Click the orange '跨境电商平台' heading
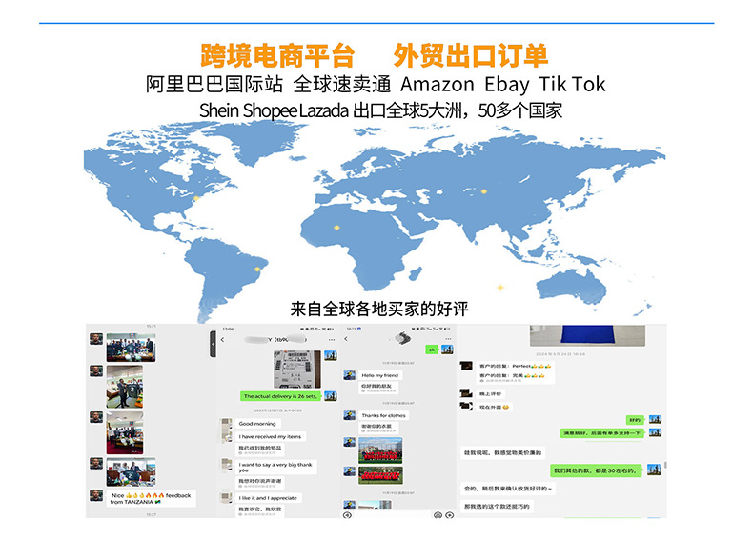Screen dimensions: 753x560 pyautogui.click(x=277, y=55)
